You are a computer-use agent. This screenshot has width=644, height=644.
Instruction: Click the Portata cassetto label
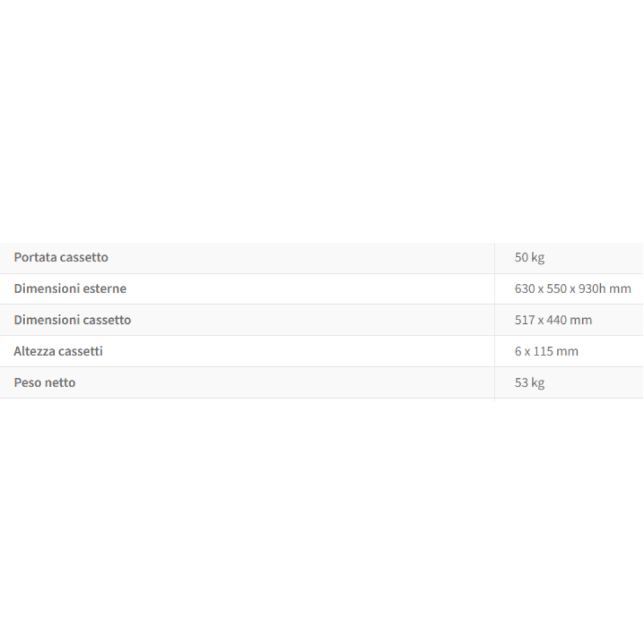(61, 258)
